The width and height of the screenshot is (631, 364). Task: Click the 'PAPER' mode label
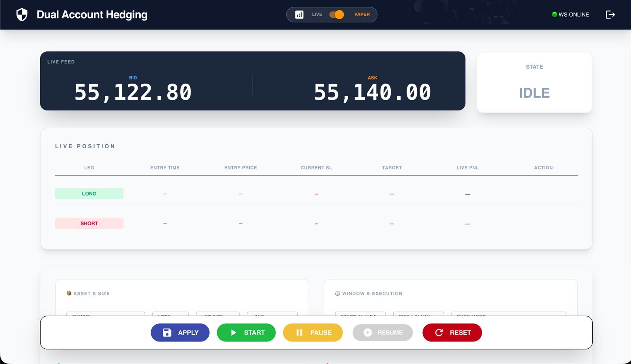coord(362,15)
